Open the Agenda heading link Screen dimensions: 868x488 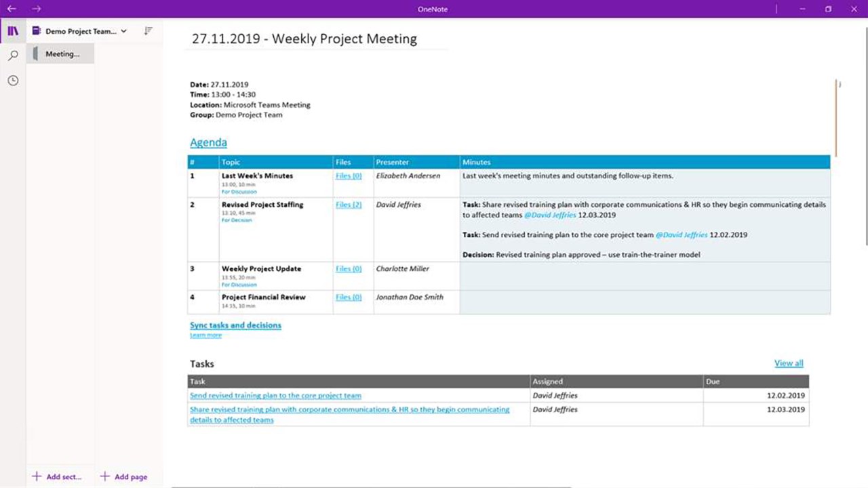pos(208,142)
